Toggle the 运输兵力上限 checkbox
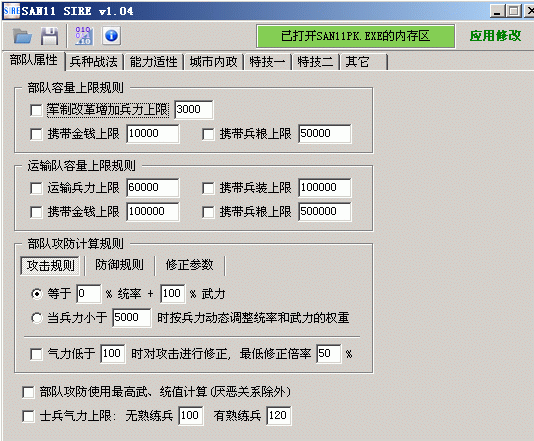 pos(36,188)
